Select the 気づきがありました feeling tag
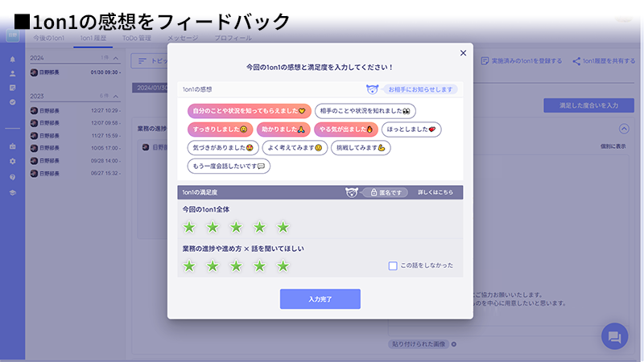 click(224, 147)
